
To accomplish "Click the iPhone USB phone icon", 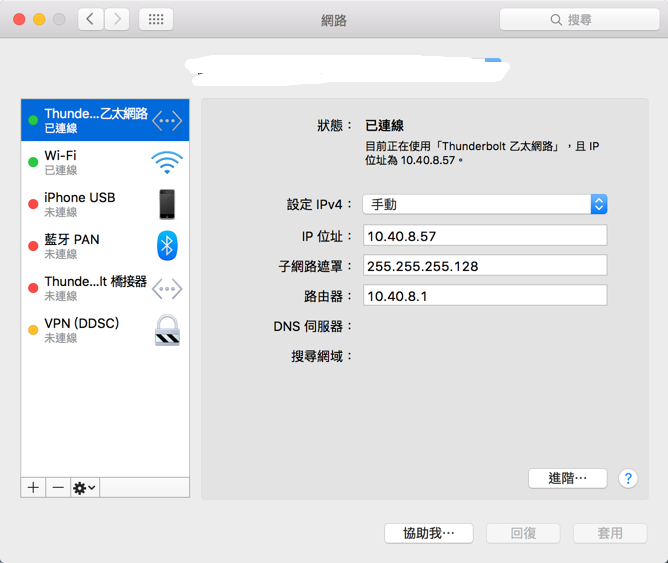I will pyautogui.click(x=167, y=204).
